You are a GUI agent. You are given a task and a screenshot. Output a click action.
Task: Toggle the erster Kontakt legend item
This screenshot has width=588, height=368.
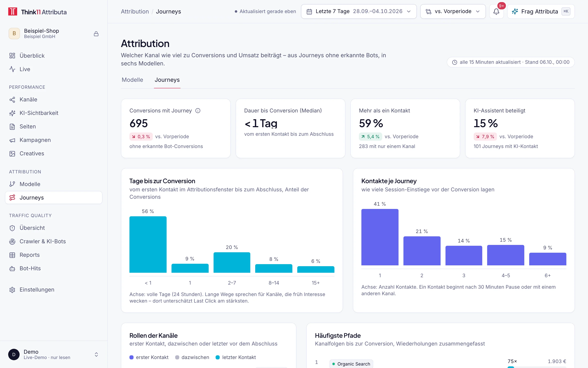(149, 357)
